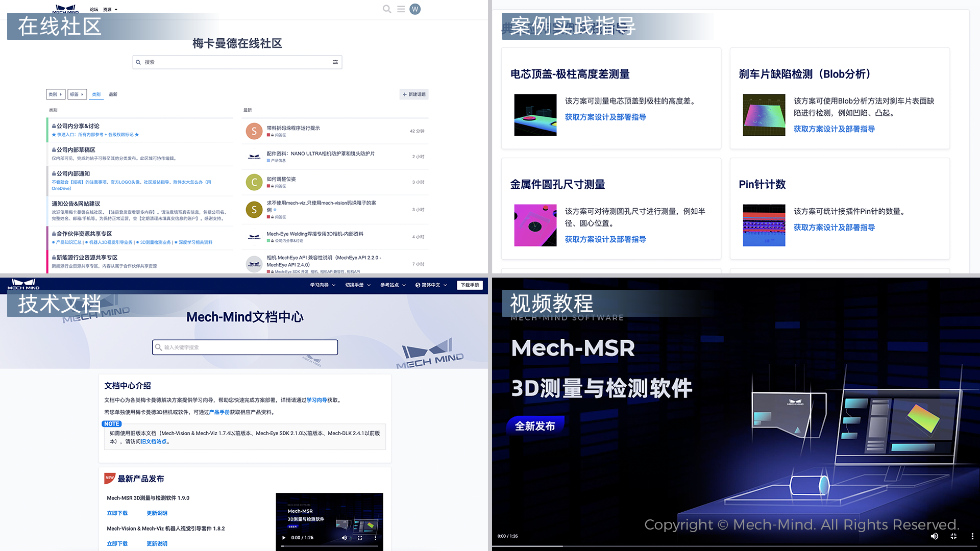Open the 学习向导 dropdown in docs navbar
The height and width of the screenshot is (551, 980).
[x=323, y=285]
